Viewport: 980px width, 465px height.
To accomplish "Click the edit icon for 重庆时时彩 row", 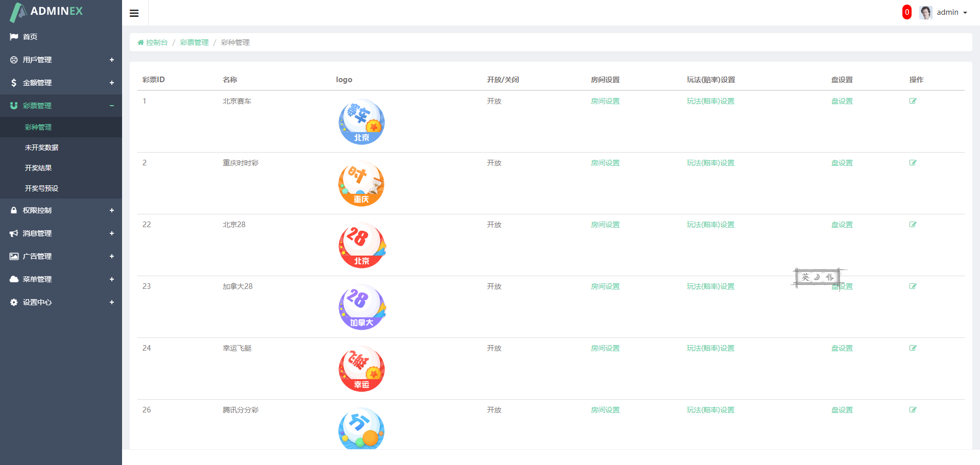I will click(913, 163).
